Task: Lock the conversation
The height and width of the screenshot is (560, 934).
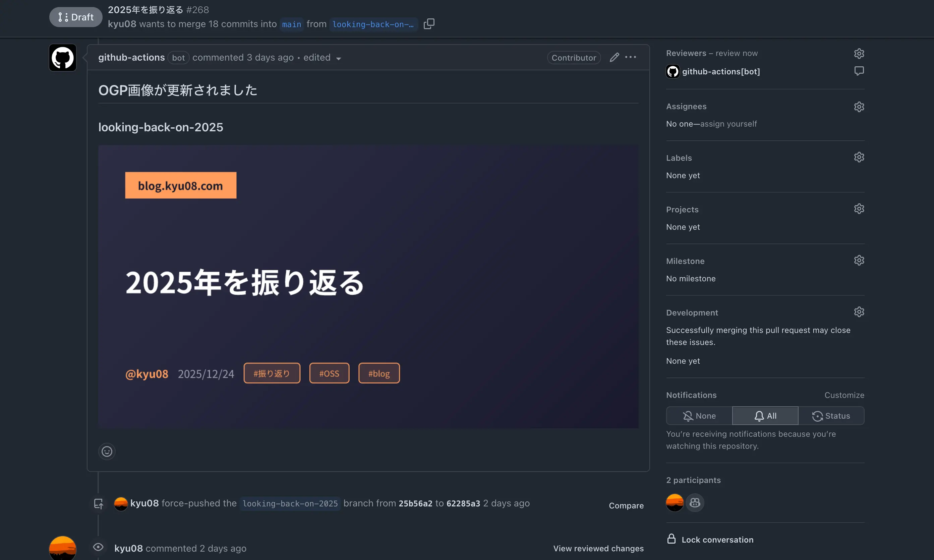Action: (710, 539)
